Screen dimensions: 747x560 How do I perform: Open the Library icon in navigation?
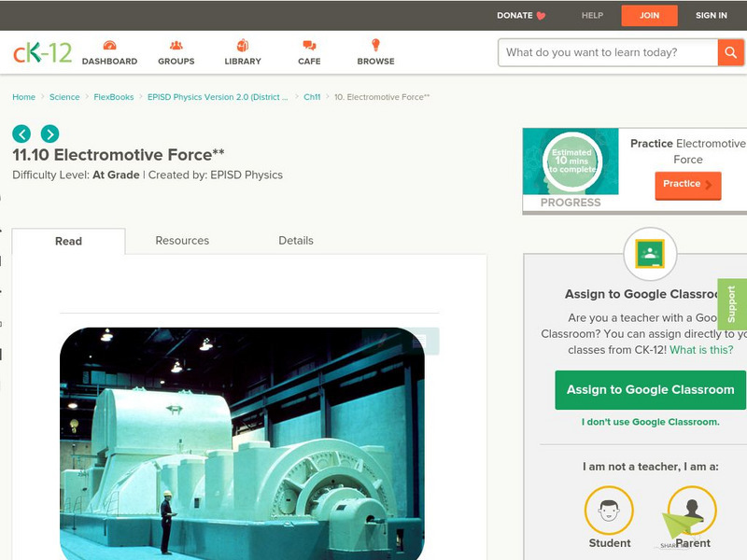click(243, 46)
